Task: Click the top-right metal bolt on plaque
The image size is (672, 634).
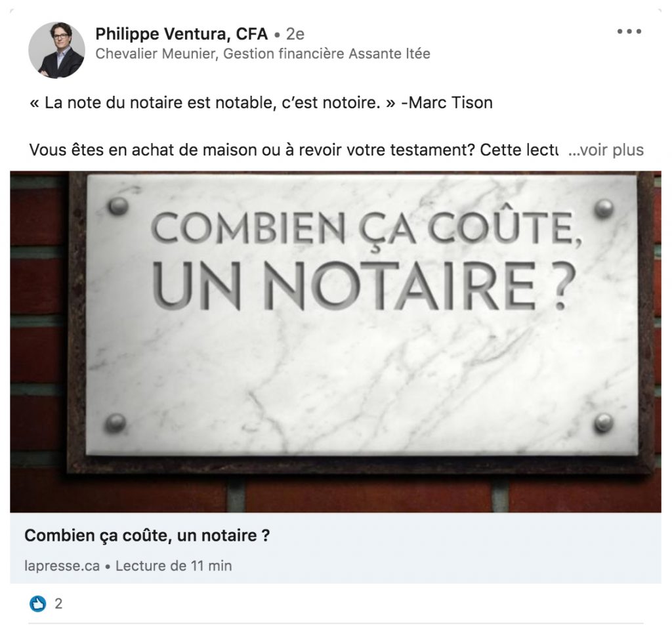Action: [x=604, y=208]
